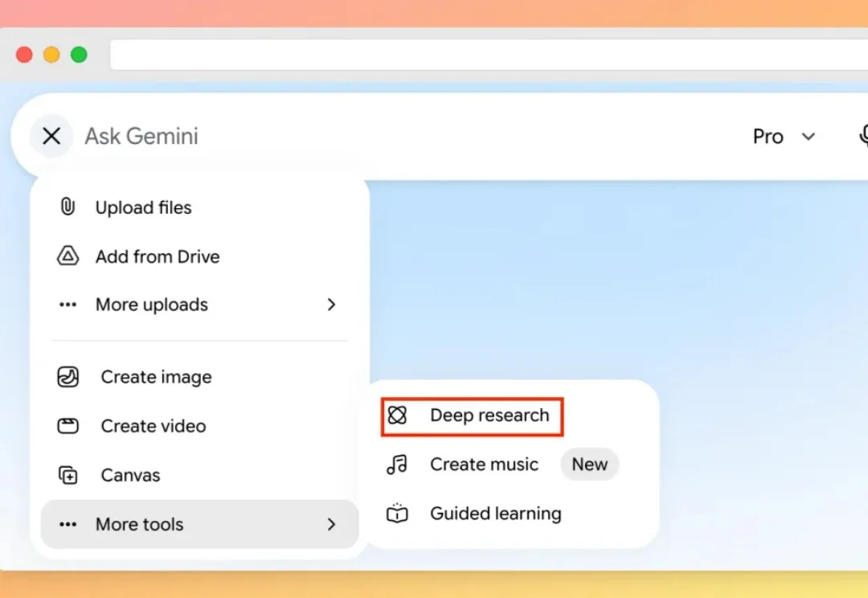This screenshot has width=868, height=598.
Task: Open the More tools entry
Action: click(x=199, y=524)
